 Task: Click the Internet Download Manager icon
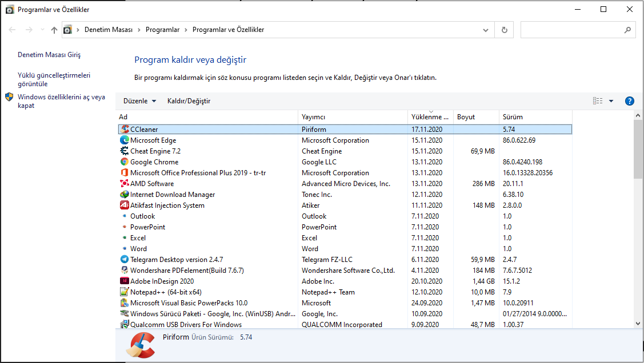pyautogui.click(x=125, y=195)
